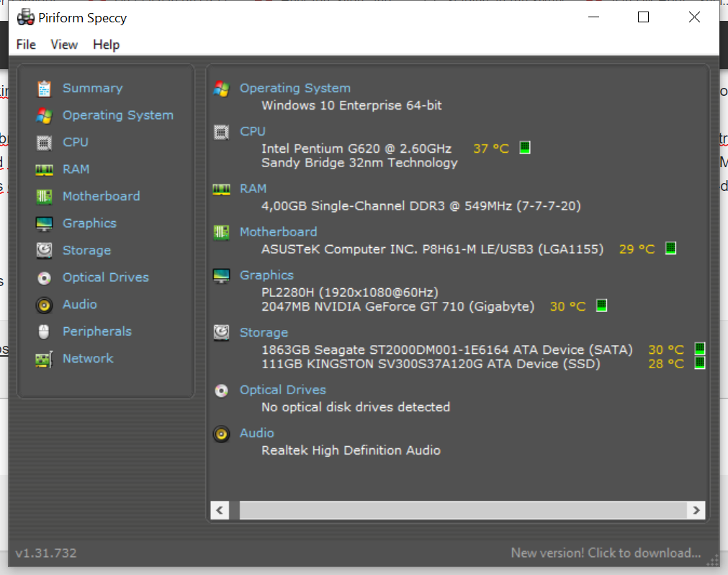The image size is (728, 575).
Task: Show Optical Drives from sidebar
Action: click(x=106, y=277)
